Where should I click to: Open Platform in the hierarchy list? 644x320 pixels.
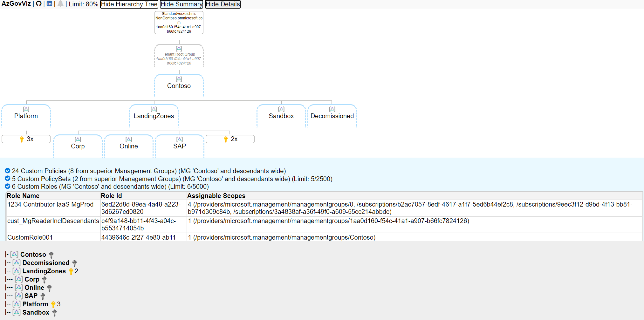click(x=35, y=304)
